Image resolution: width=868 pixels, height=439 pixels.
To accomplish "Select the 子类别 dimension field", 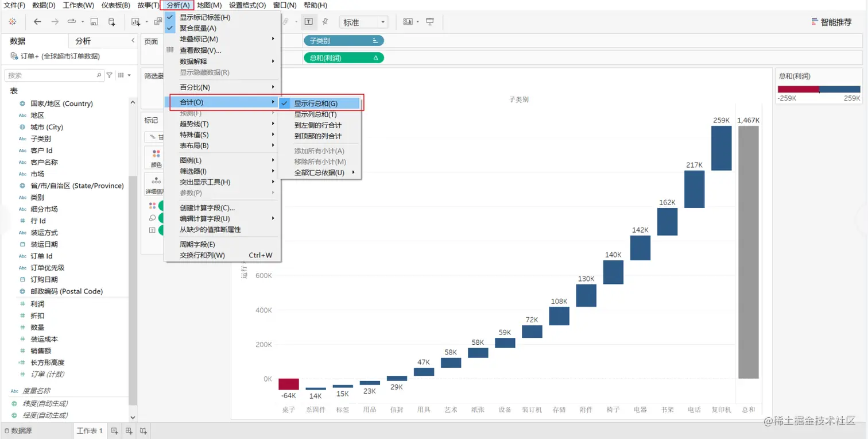I will (41, 139).
